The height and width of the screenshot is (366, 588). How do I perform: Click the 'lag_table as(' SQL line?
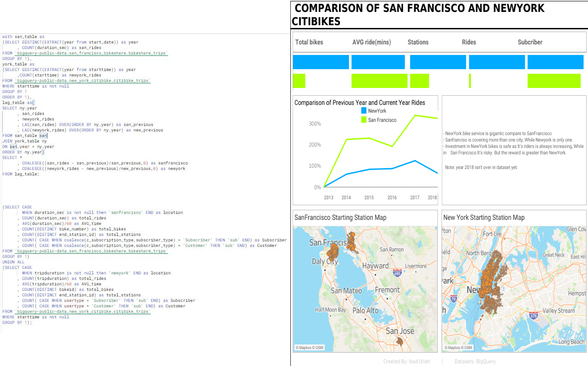(18, 103)
